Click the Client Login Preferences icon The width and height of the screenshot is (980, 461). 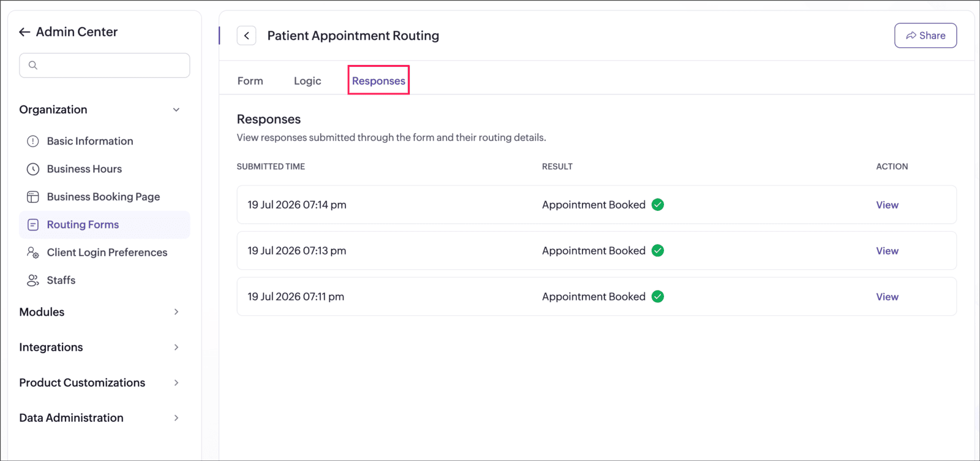click(x=33, y=253)
